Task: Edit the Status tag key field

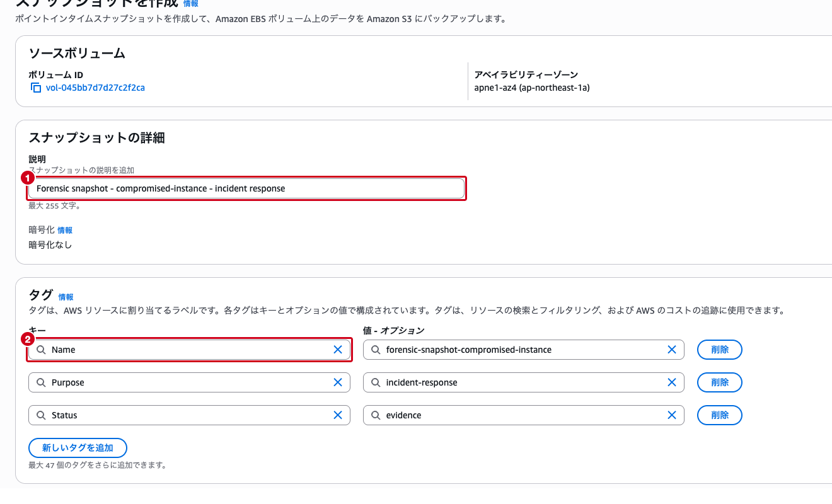Action: 189,415
